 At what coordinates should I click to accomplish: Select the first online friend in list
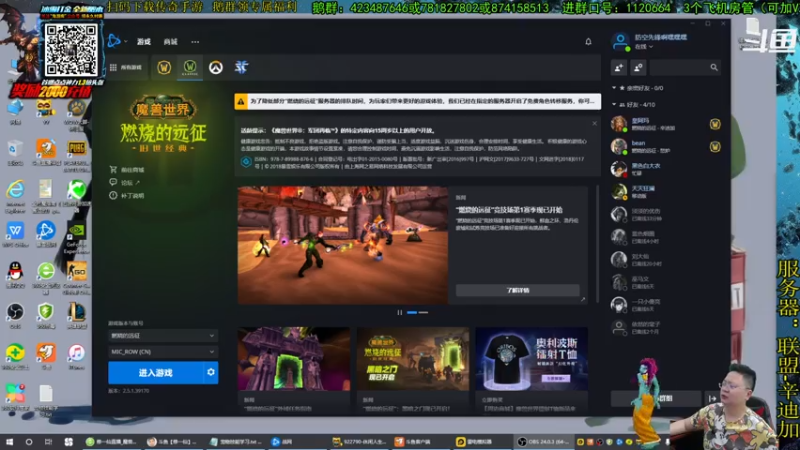click(x=665, y=124)
